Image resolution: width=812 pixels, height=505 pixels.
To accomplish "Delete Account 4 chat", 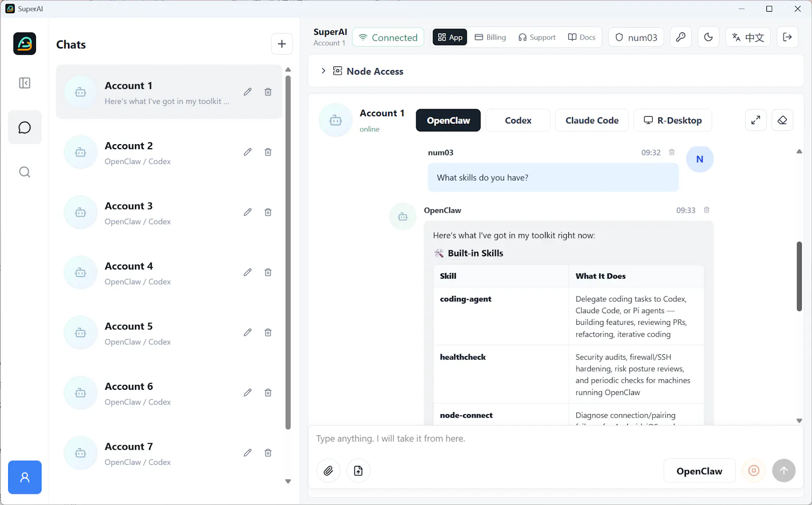I will 268,272.
